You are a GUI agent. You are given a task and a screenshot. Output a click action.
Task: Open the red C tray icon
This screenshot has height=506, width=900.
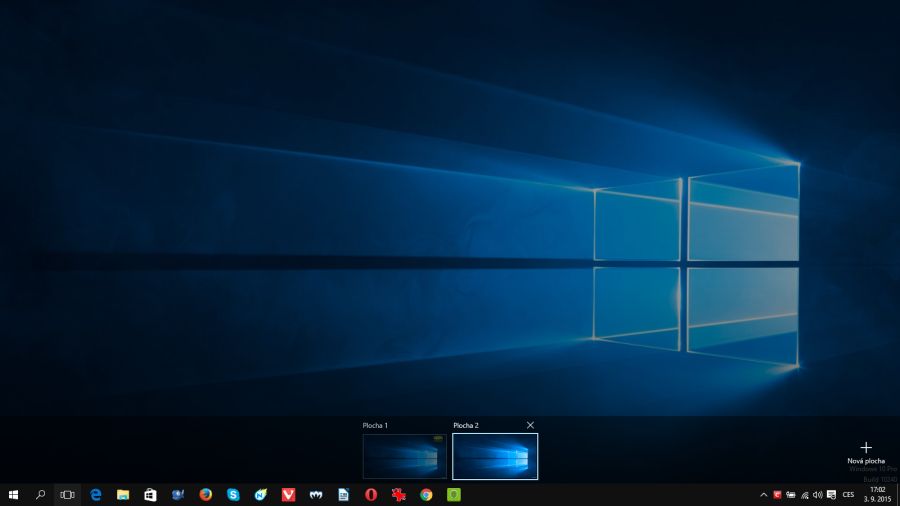click(777, 495)
